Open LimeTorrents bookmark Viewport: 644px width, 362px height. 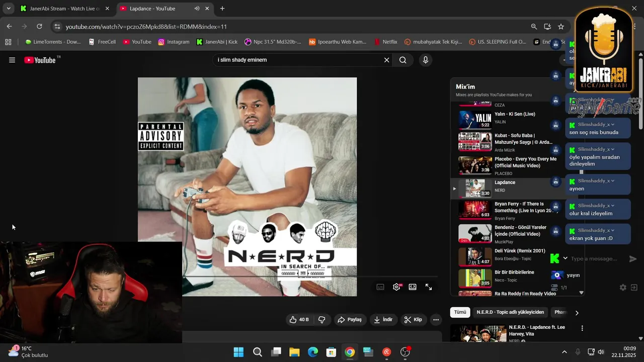53,42
